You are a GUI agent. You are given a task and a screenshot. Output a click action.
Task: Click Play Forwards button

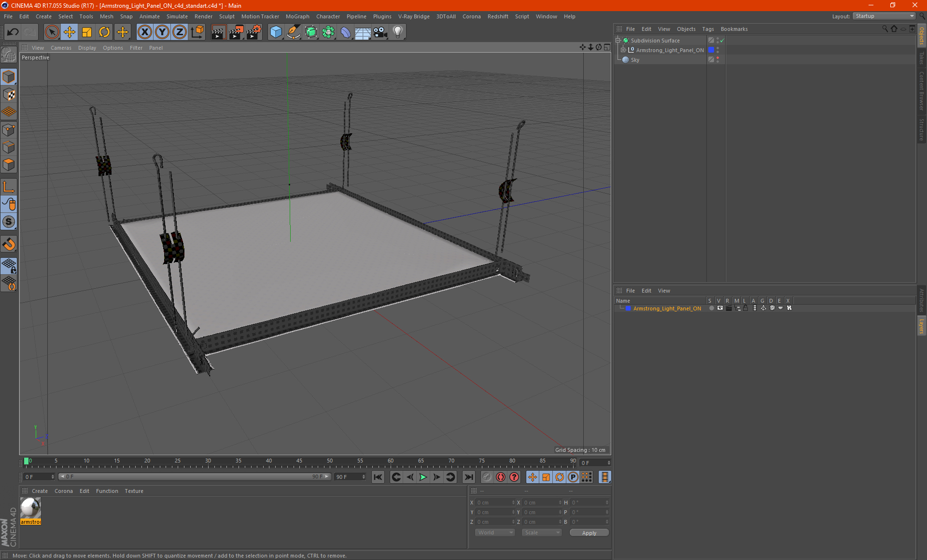(x=423, y=477)
